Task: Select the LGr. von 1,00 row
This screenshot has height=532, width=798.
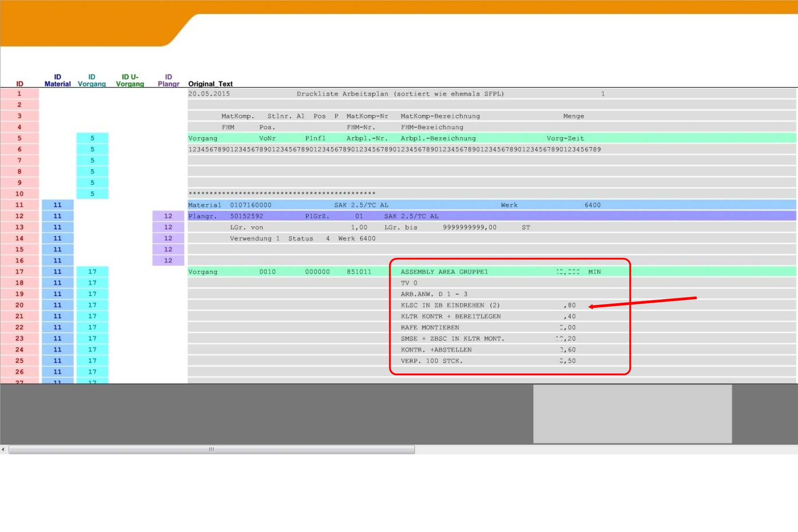Action: tap(492, 227)
